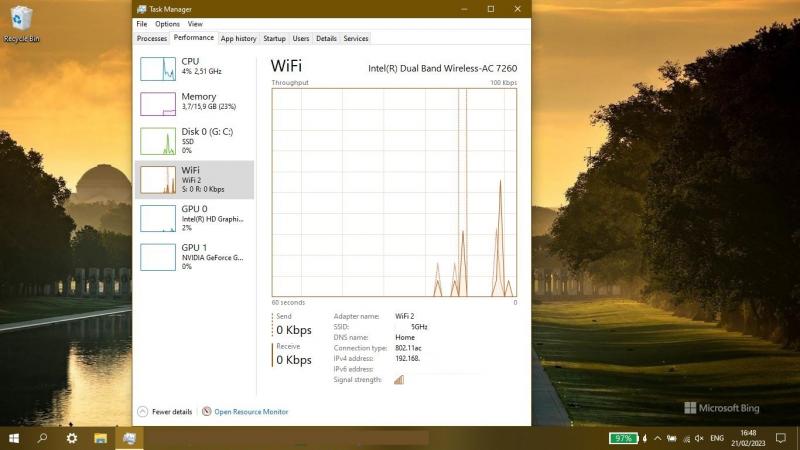800x450 pixels.
Task: Click the connection type value 802.11ac
Action: (408, 348)
